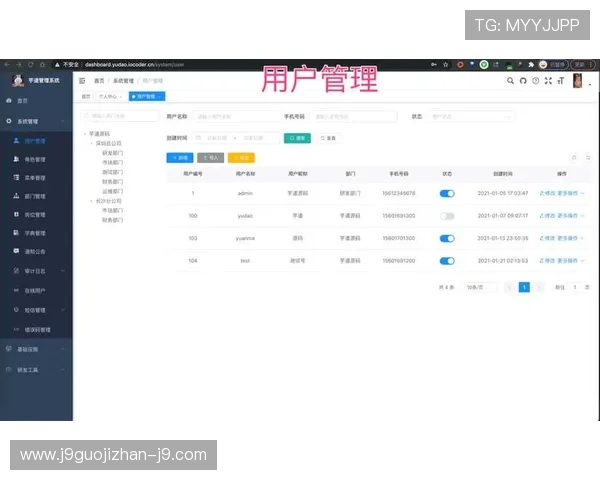Open the 10条/页 page size dropdown
Image resolution: width=600 pixels, height=480 pixels.
[x=479, y=287]
